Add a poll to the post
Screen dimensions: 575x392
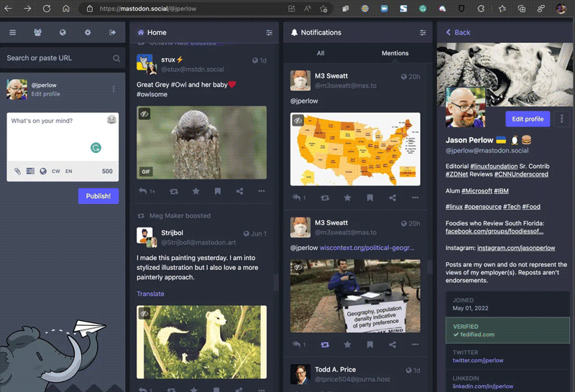tap(30, 171)
